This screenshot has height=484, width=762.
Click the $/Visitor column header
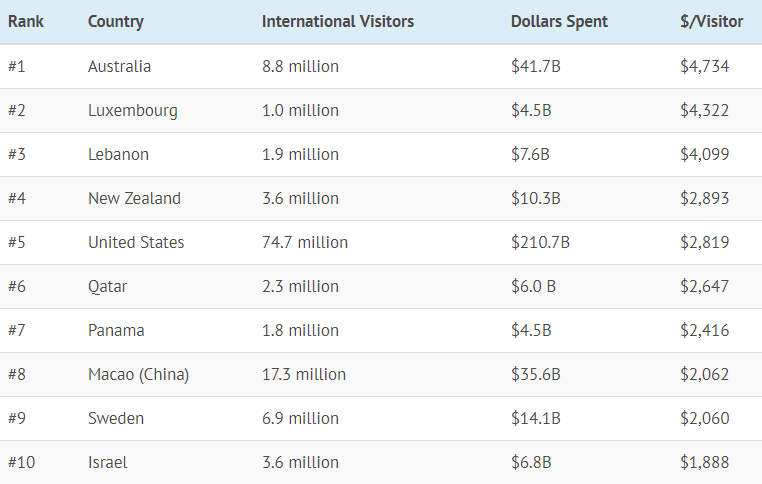712,21
